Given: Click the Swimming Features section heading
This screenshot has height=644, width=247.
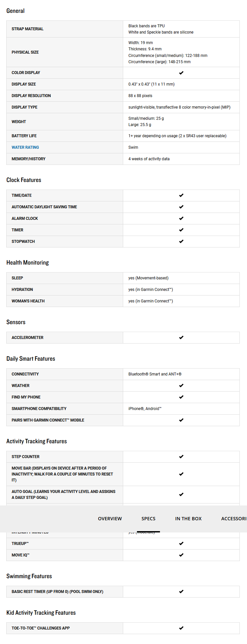Looking at the screenshot, I should [x=29, y=576].
